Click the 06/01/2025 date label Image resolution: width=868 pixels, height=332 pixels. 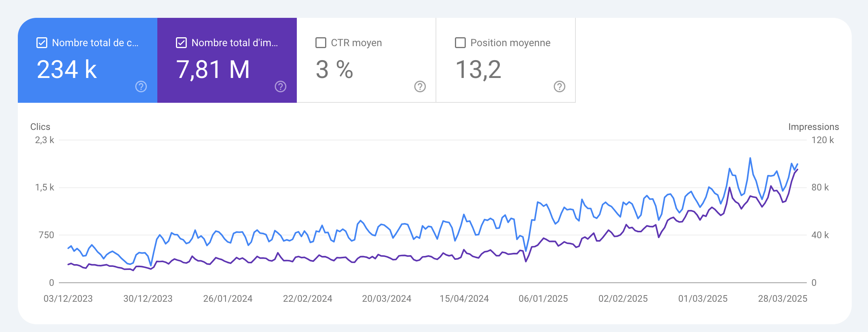tap(543, 299)
